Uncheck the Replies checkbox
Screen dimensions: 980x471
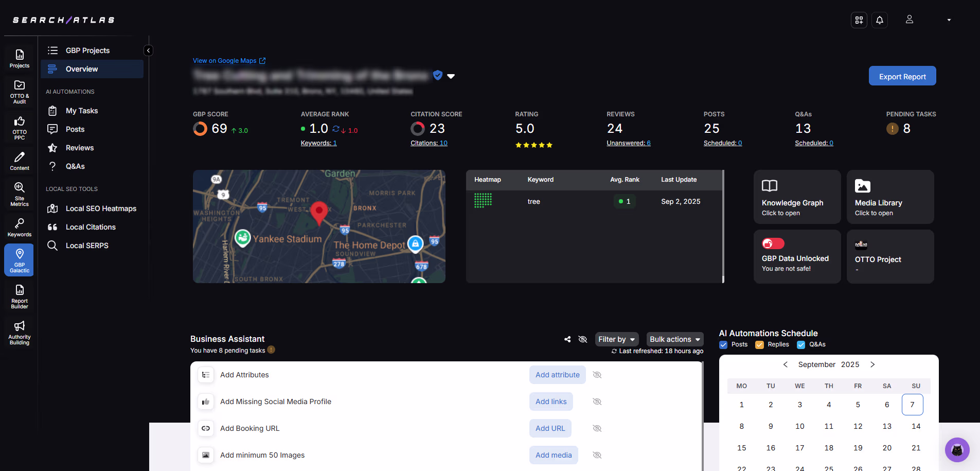(x=759, y=344)
